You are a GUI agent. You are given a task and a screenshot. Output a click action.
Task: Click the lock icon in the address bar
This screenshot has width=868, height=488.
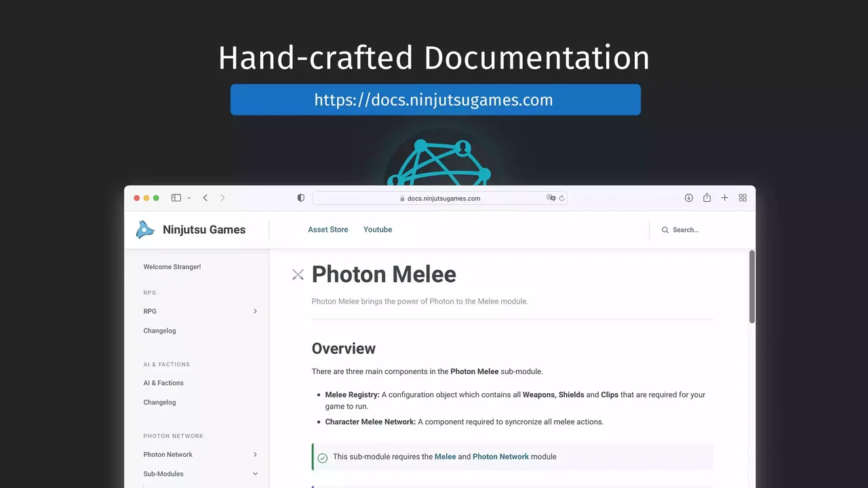point(402,199)
